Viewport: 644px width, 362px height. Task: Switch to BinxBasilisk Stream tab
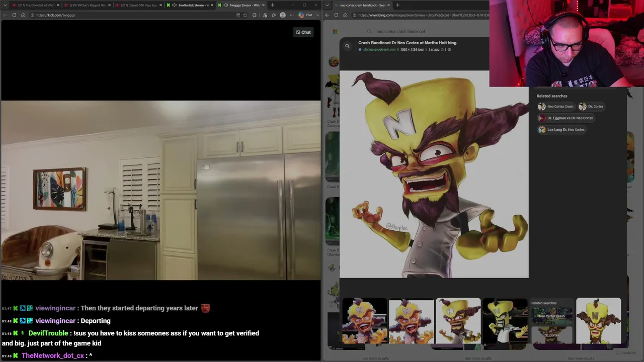click(190, 5)
